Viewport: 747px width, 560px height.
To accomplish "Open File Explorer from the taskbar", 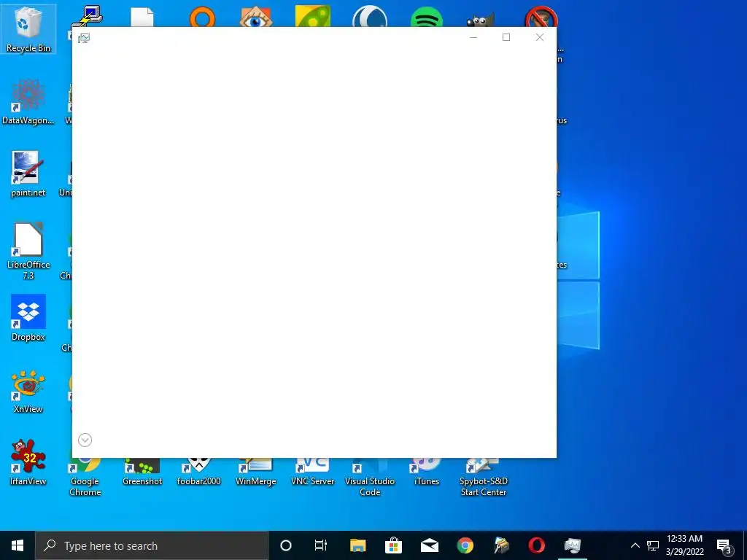I will (x=357, y=545).
